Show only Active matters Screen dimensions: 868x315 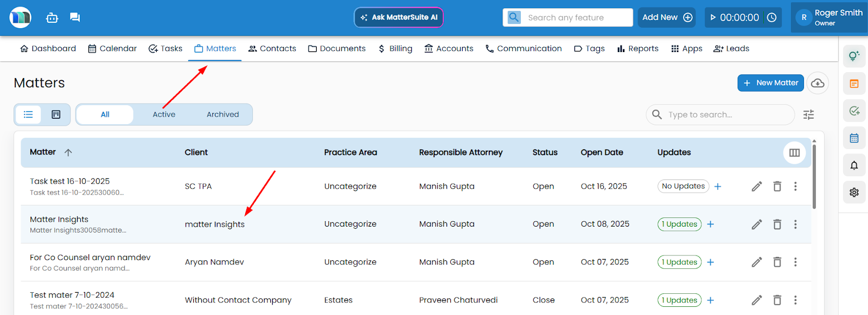tap(164, 114)
